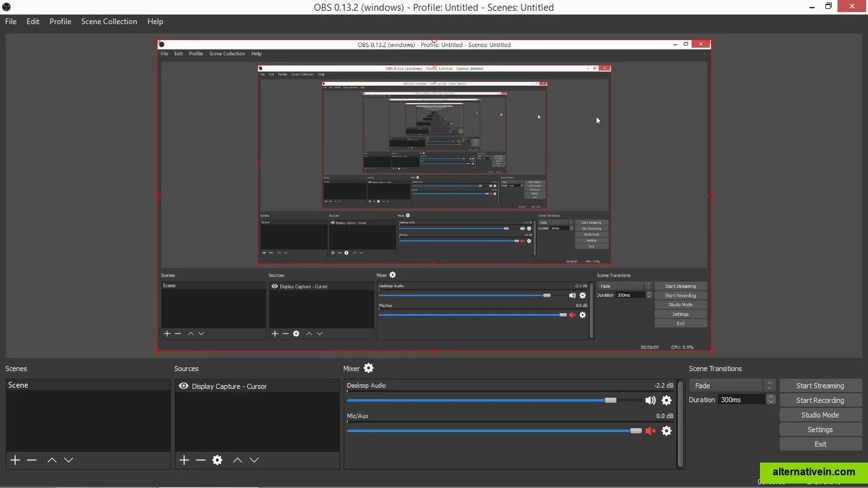
Task: Click the 0.0 dB Mic/Aux level text
Action: [x=665, y=416]
